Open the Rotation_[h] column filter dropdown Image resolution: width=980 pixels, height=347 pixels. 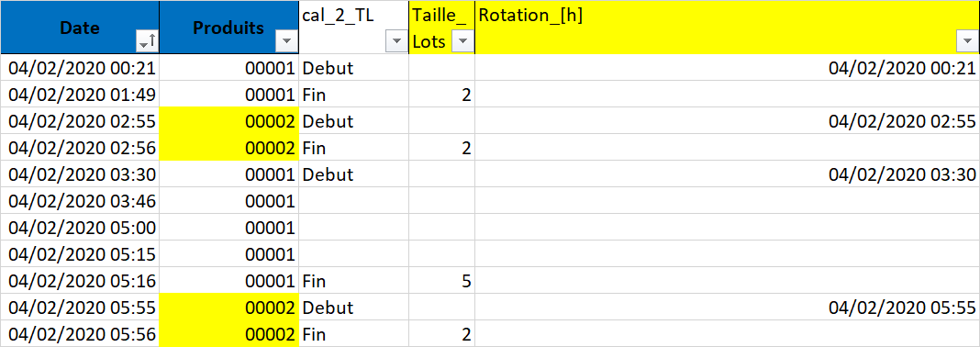967,42
